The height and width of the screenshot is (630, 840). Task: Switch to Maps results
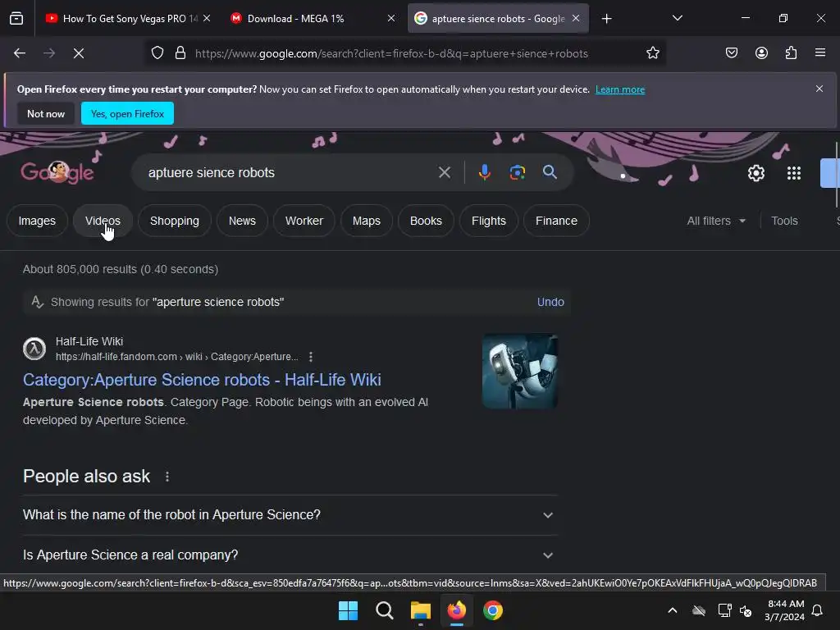pyautogui.click(x=367, y=221)
